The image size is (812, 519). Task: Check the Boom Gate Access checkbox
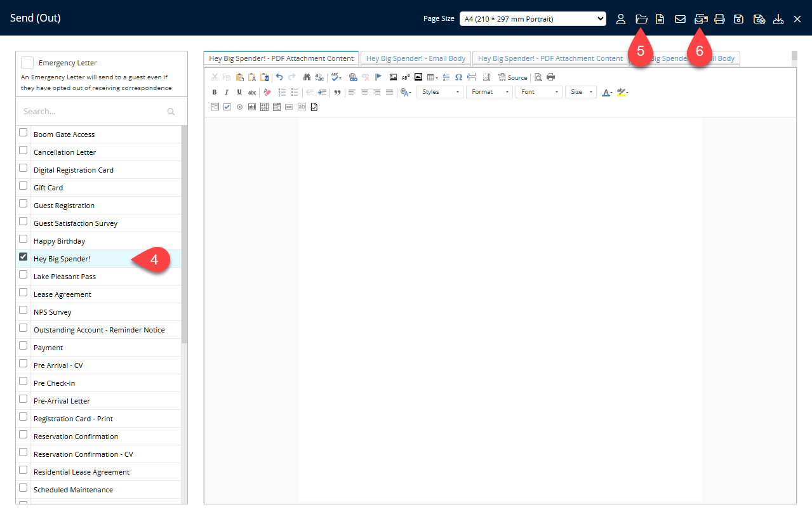[x=23, y=133]
